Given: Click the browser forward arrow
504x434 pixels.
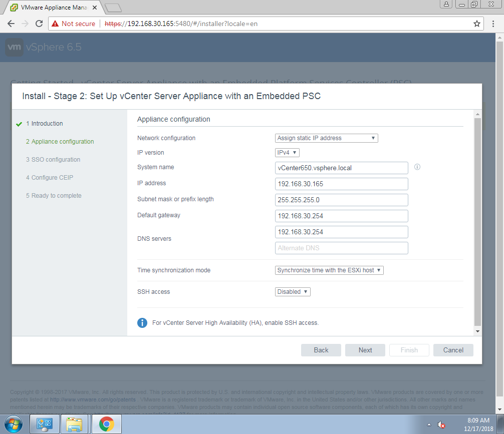Looking at the screenshot, I should point(25,24).
